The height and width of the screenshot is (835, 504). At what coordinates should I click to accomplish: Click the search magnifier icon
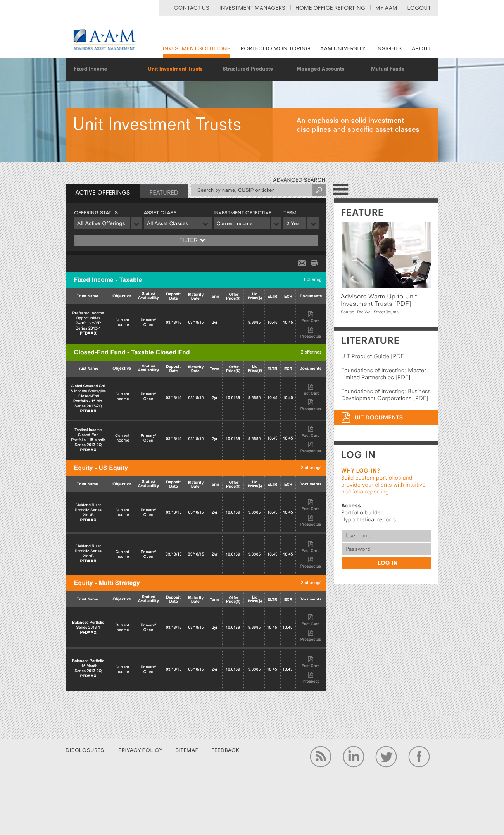(319, 190)
